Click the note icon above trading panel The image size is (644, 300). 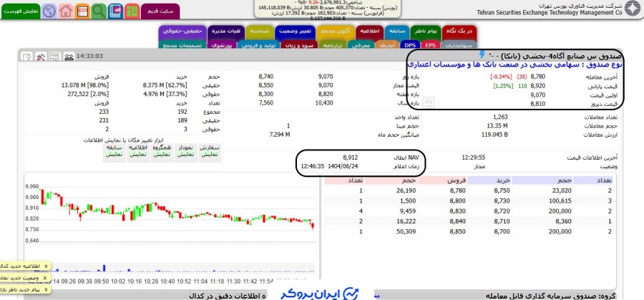tap(26, 57)
